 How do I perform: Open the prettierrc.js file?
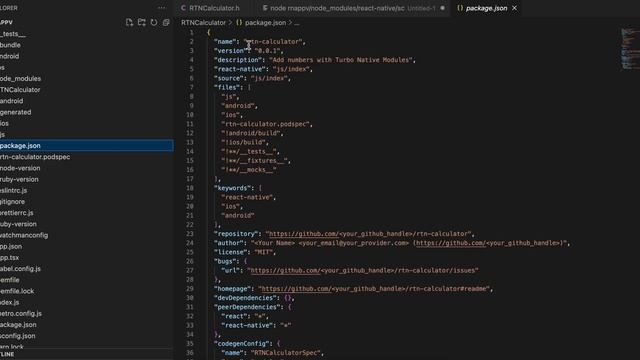87,213
